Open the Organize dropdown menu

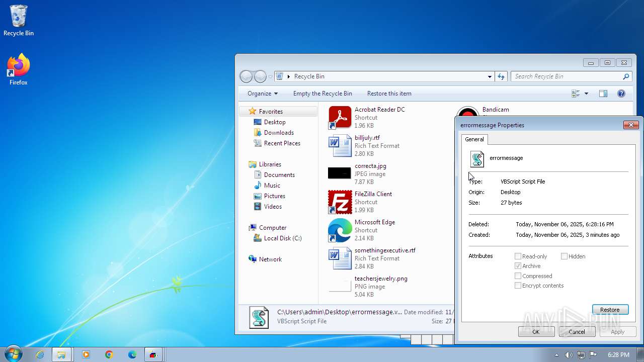click(262, 94)
